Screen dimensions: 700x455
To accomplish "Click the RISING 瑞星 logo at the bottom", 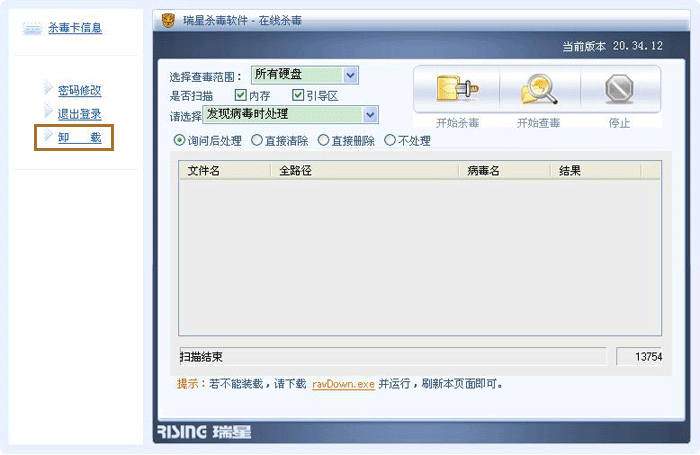I will coord(204,432).
